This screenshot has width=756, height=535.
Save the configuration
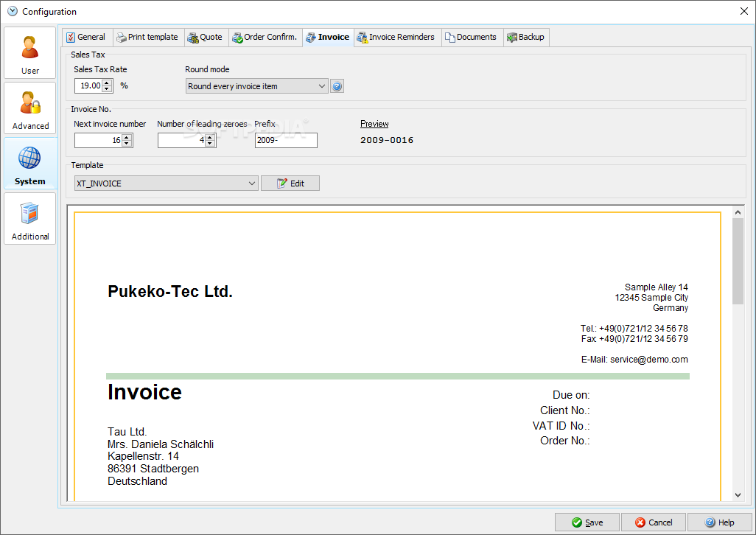pyautogui.click(x=587, y=522)
